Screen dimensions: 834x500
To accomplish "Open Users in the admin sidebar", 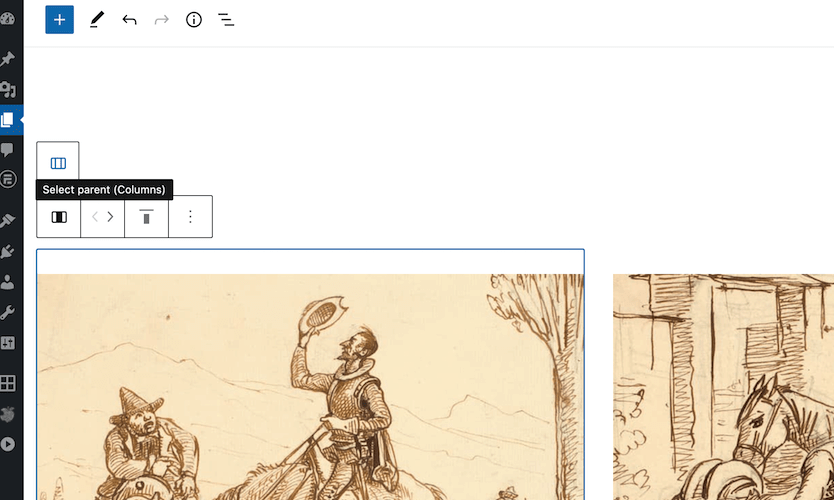I will (7, 281).
